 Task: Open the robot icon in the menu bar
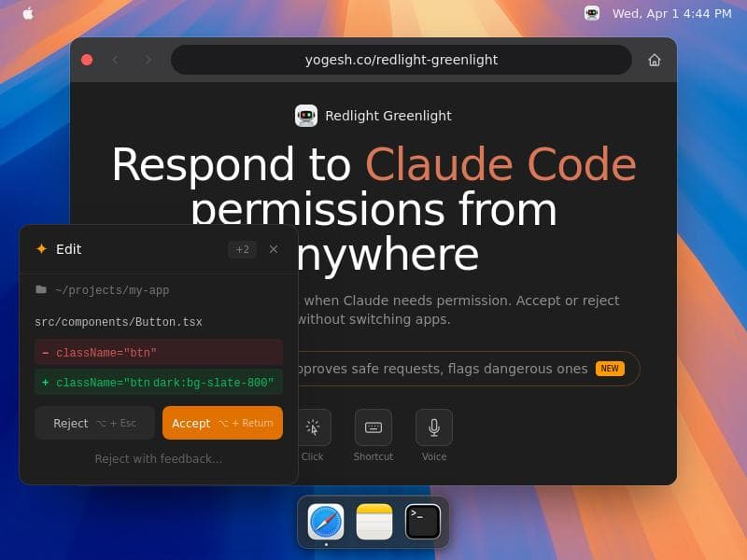tap(591, 14)
